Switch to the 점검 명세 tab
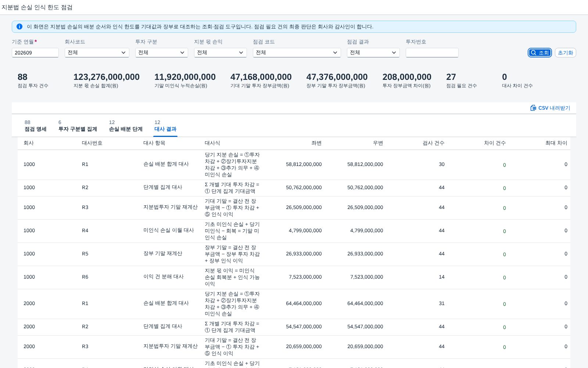 tap(35, 126)
